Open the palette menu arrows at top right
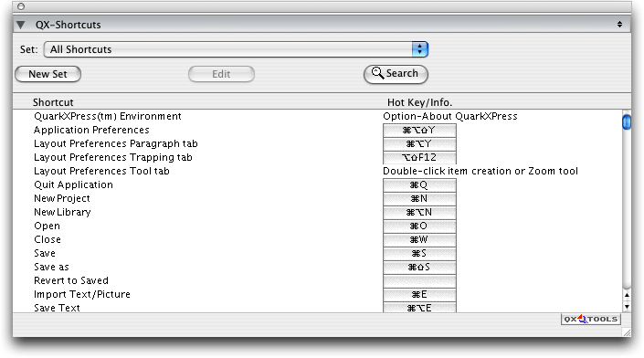644x358 pixels. click(x=619, y=25)
